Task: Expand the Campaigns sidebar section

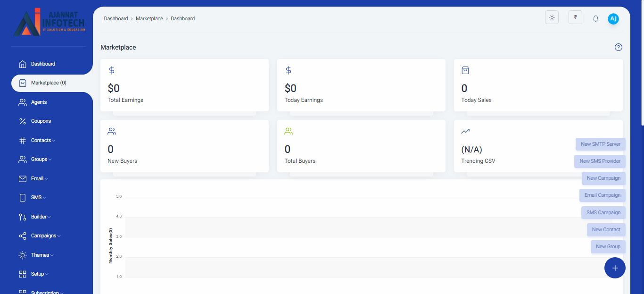Action: coord(45,236)
